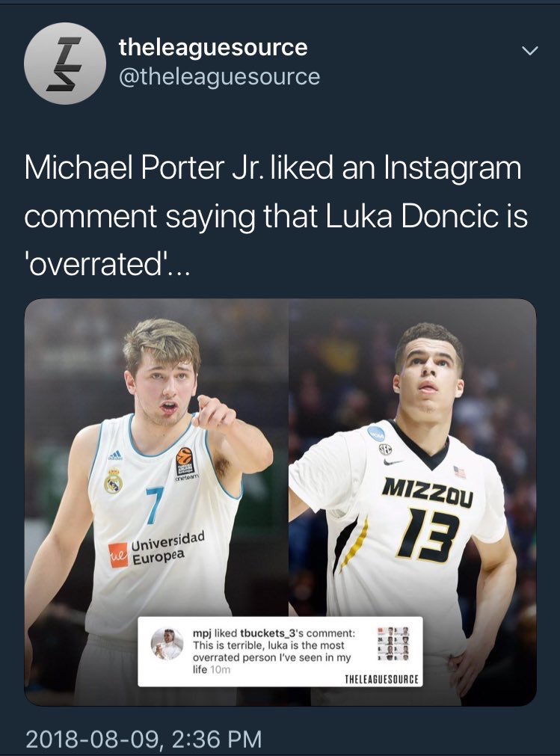This screenshot has height=756, width=560.
Task: Click the Real Madrid crest on the jersey
Action: (x=113, y=482)
